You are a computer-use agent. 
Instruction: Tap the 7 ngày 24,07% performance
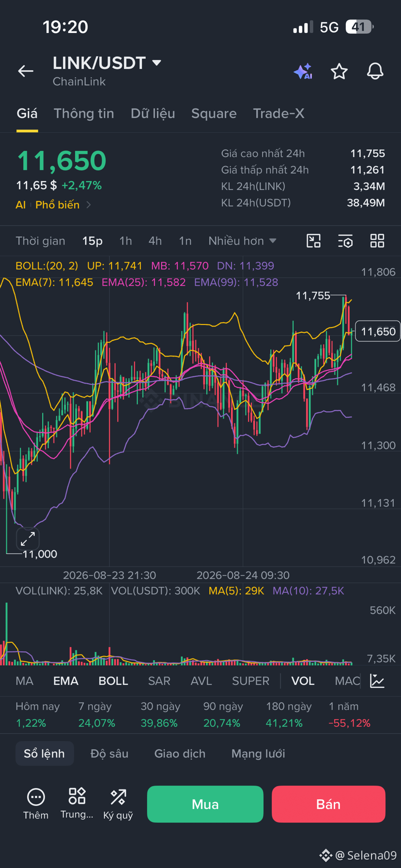97,715
